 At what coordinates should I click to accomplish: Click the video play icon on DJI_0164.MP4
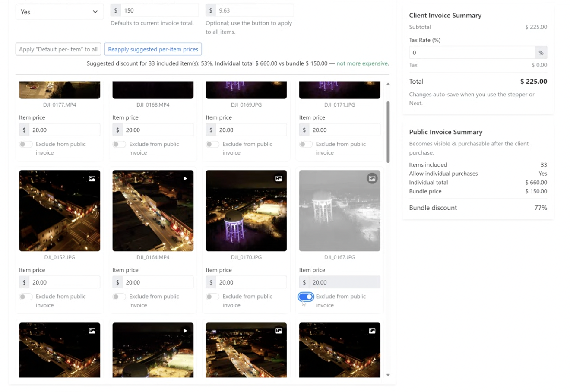click(x=185, y=178)
